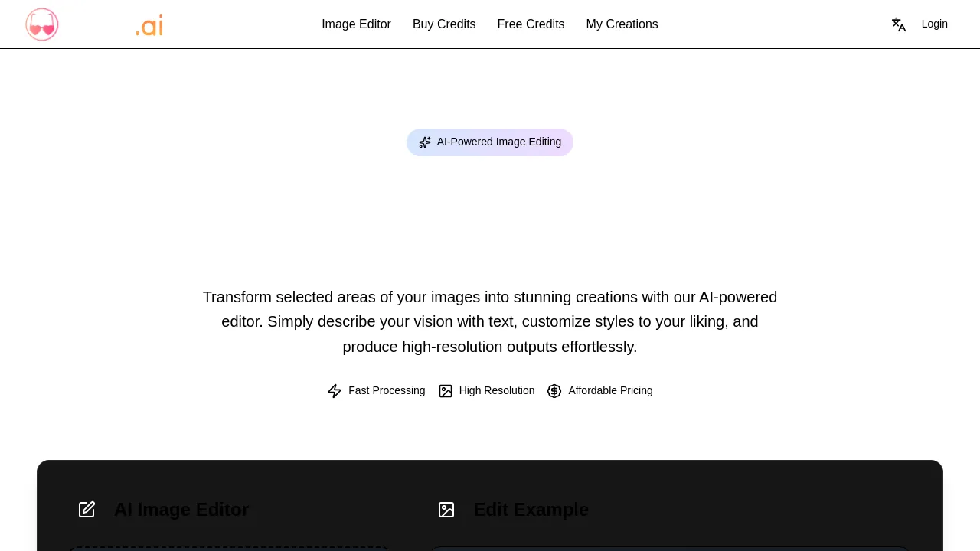Screen dimensions: 980x551
Task: Navigate to Buy Credits
Action: [444, 24]
